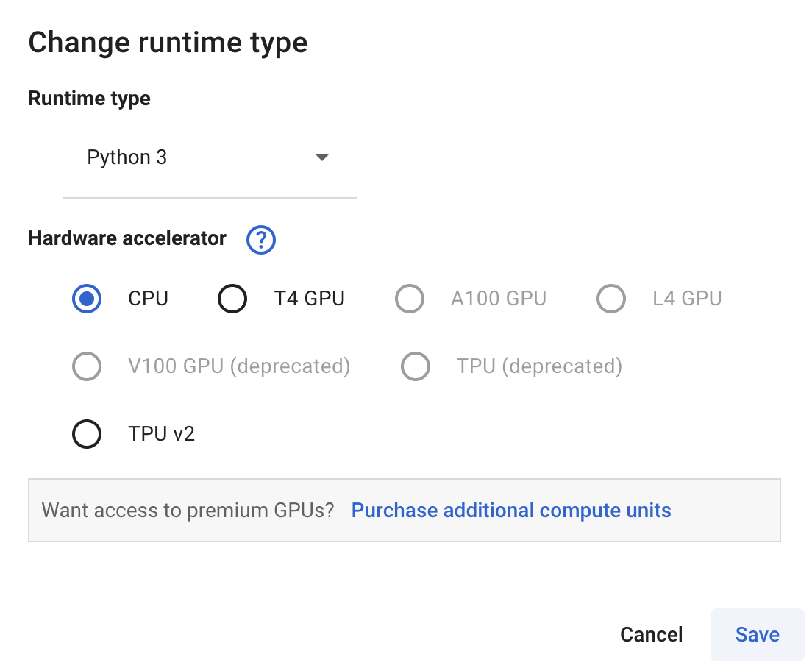The width and height of the screenshot is (812, 668).
Task: Click Save to apply runtime changes
Action: (x=757, y=634)
